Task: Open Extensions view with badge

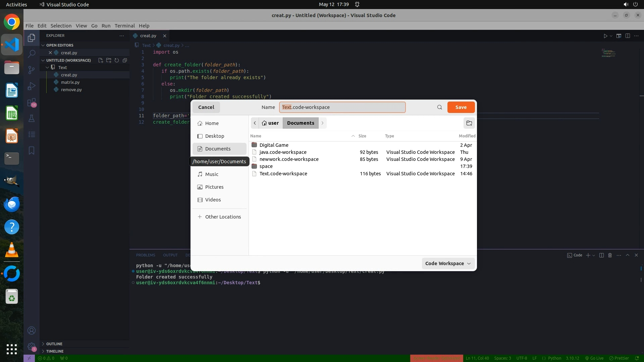Action: [32, 102]
